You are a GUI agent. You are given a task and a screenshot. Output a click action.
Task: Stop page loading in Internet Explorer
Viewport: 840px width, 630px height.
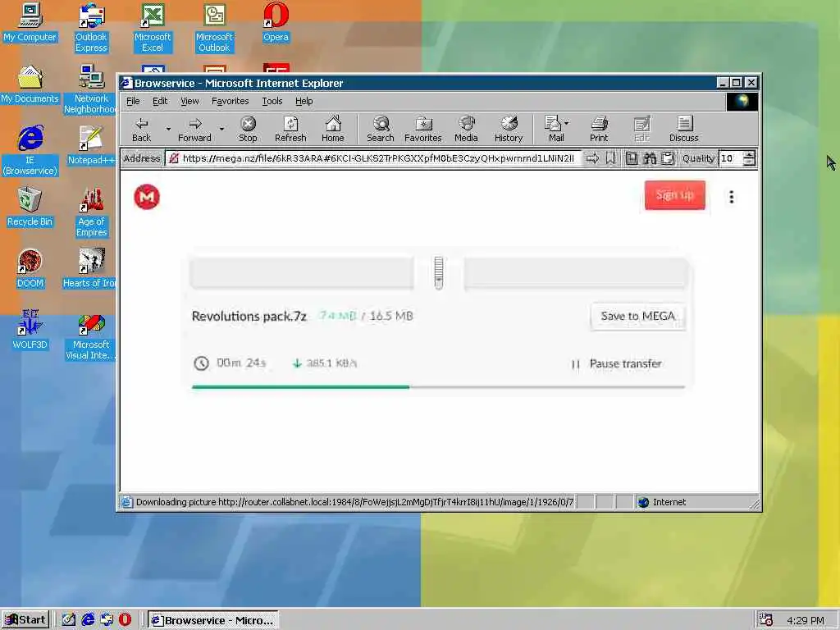coord(248,130)
